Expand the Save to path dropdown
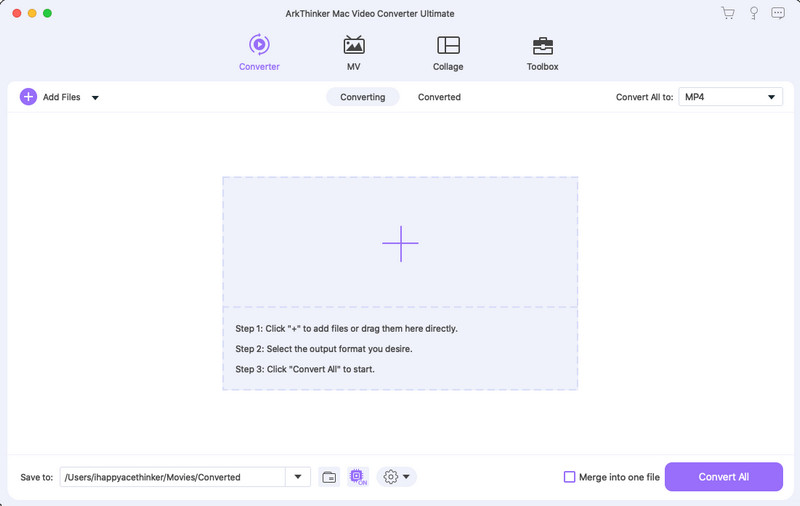Viewport: 800px width, 506px height. pos(298,477)
